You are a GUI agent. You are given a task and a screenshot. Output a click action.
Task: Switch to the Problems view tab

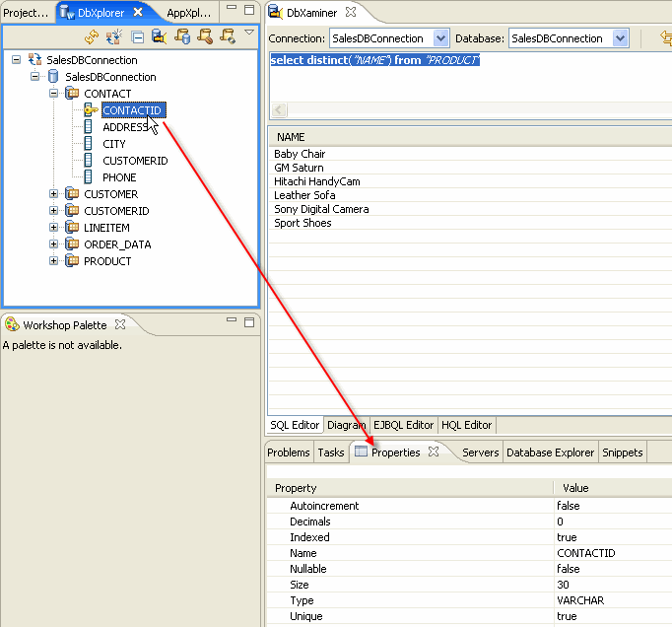pyautogui.click(x=289, y=453)
